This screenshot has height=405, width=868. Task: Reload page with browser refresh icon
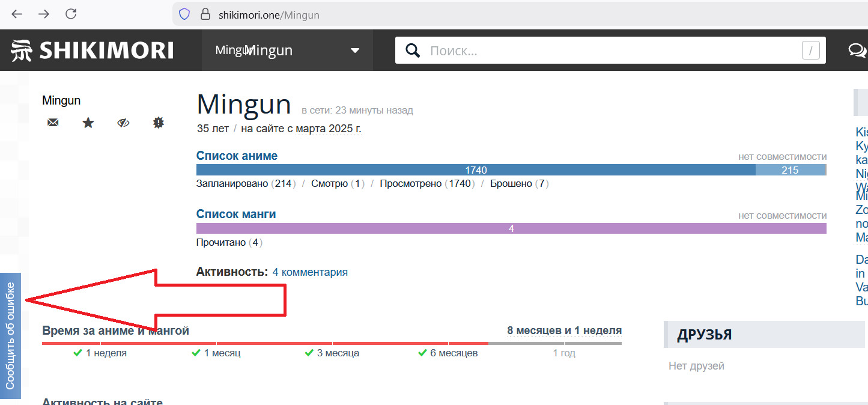click(71, 14)
